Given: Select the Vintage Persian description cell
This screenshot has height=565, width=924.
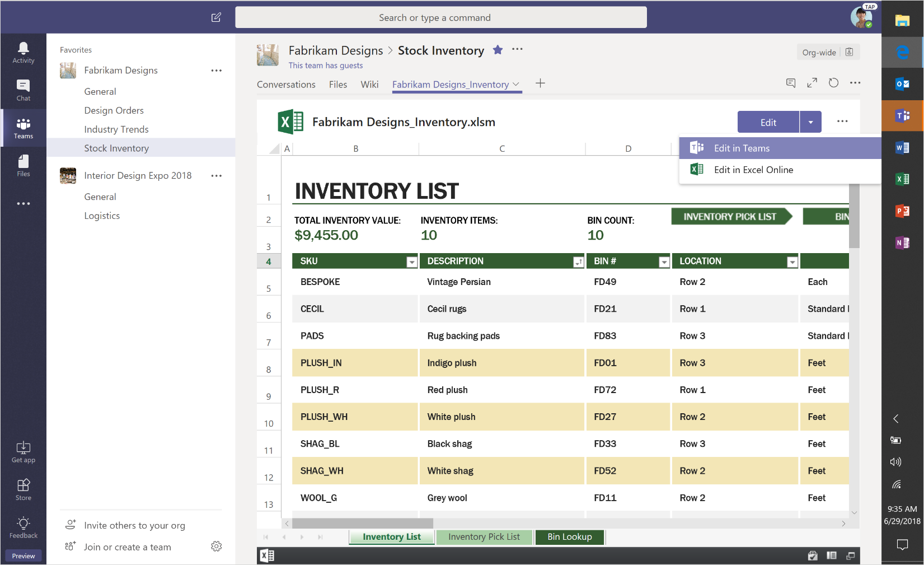Looking at the screenshot, I should point(502,282).
